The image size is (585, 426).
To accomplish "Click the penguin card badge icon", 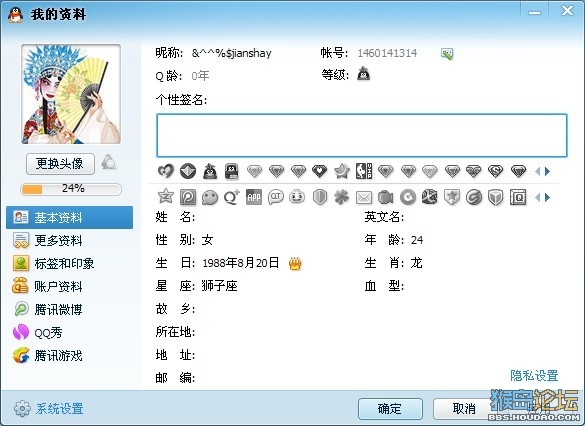I will tap(232, 171).
